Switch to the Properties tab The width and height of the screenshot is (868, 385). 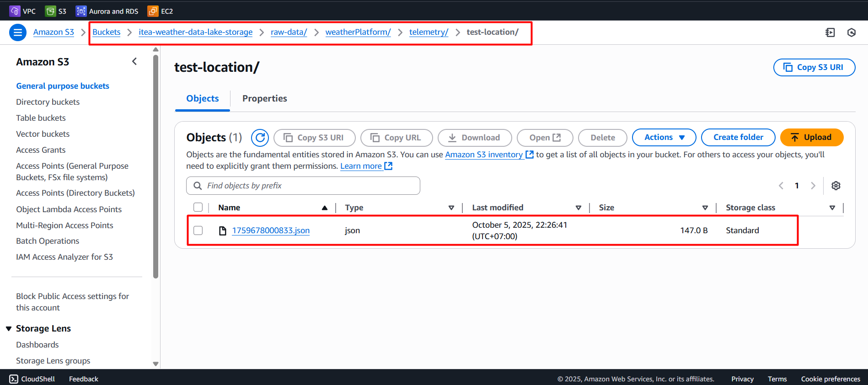[x=264, y=98]
